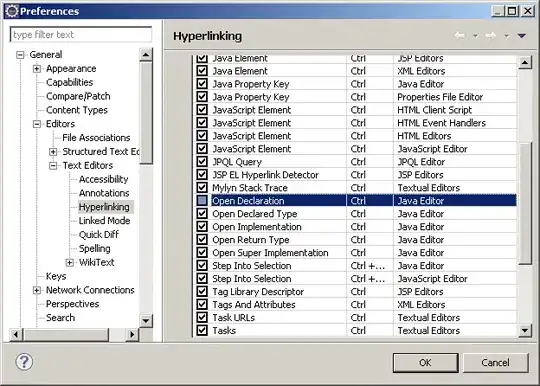The image size is (540, 386).
Task: Uncheck the Tags And Attributes checkbox
Action: (202, 304)
